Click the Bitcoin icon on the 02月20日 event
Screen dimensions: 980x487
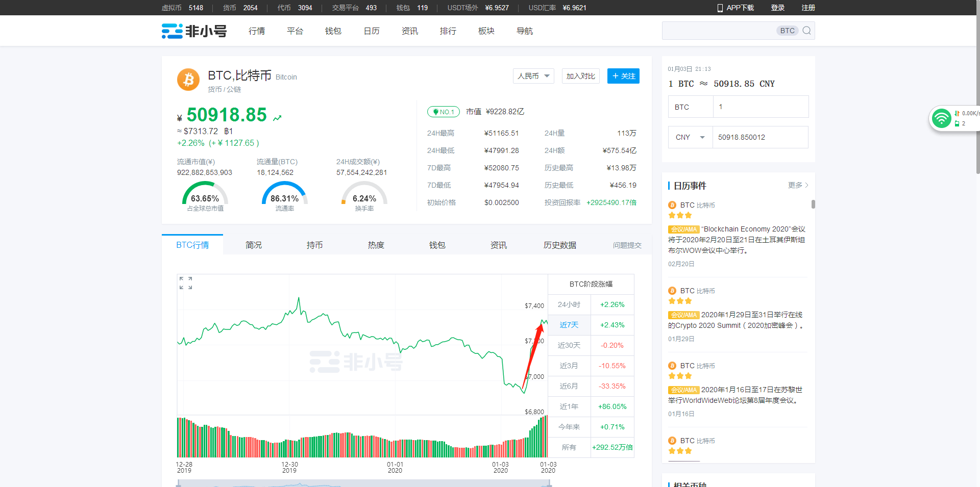click(x=672, y=205)
